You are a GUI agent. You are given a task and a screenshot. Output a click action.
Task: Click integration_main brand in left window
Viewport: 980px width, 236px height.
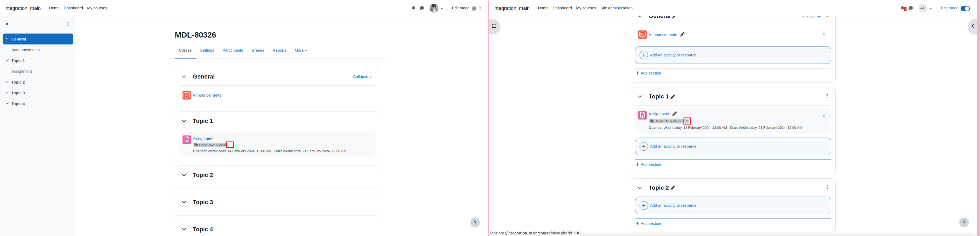[22, 8]
